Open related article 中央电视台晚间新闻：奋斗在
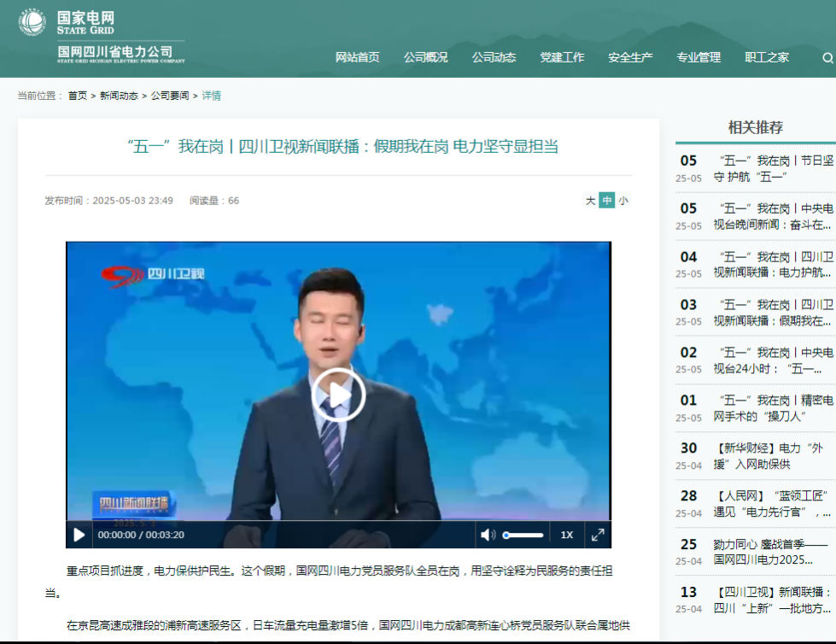This screenshot has height=644, width=836. point(774,216)
